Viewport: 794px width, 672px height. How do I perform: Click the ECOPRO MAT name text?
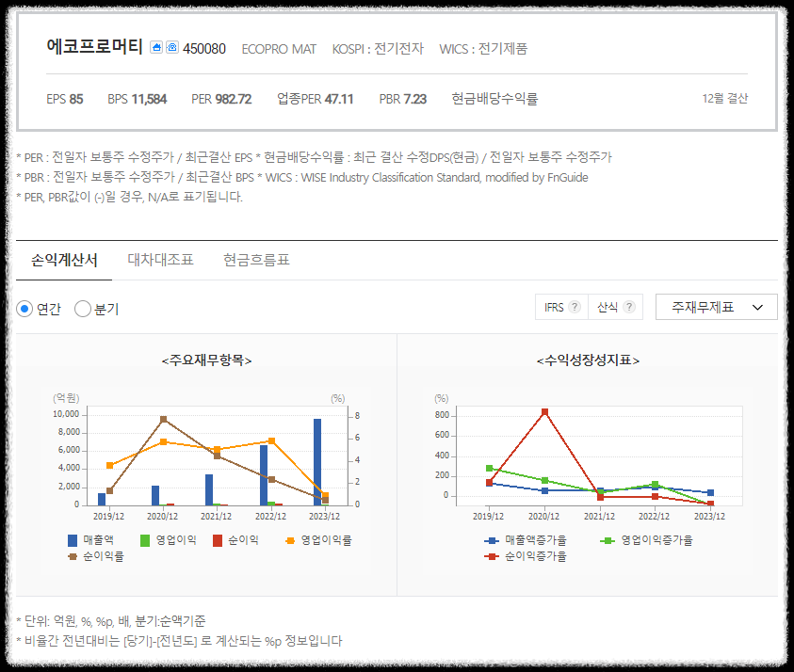pyautogui.click(x=279, y=49)
